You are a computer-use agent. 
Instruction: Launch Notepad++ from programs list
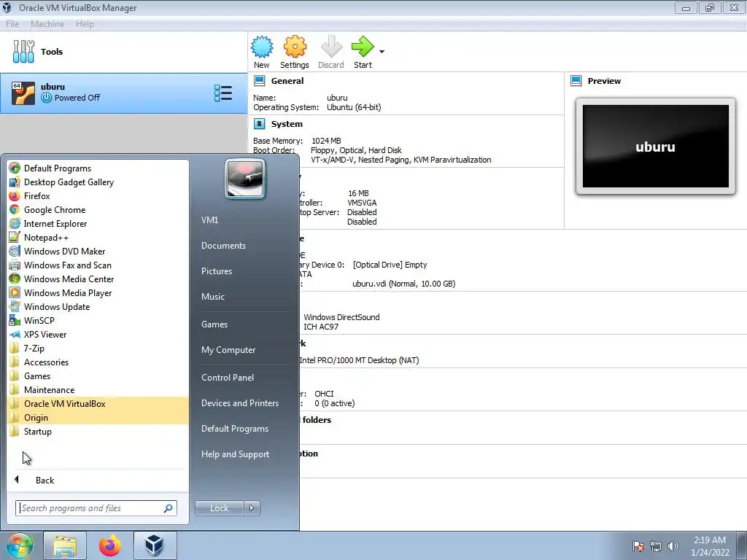click(x=98, y=237)
